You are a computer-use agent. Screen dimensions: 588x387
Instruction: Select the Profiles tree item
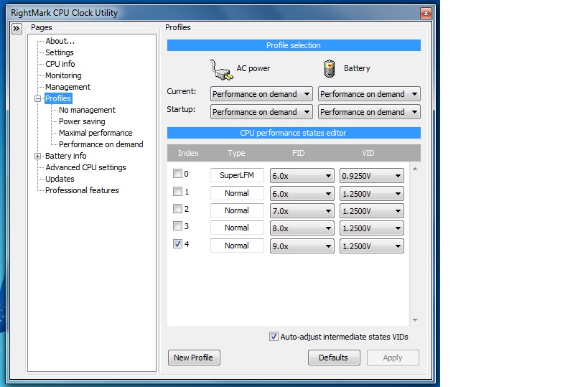58,98
